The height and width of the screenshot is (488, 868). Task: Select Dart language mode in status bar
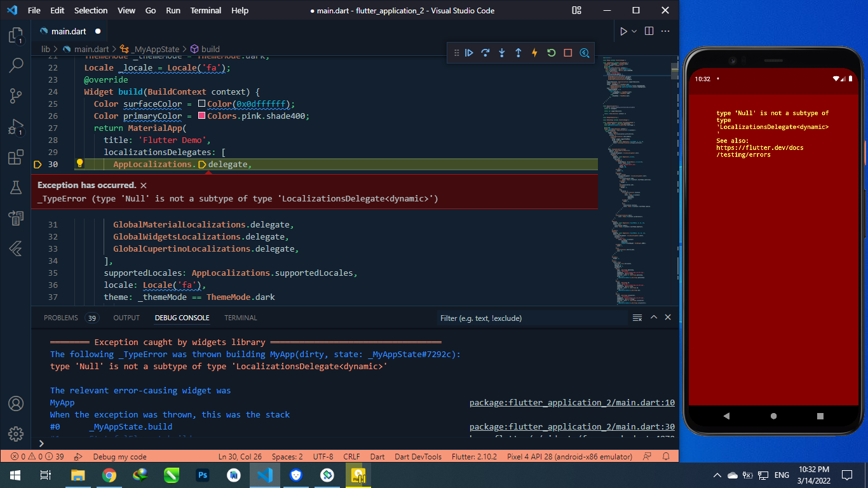[377, 456]
